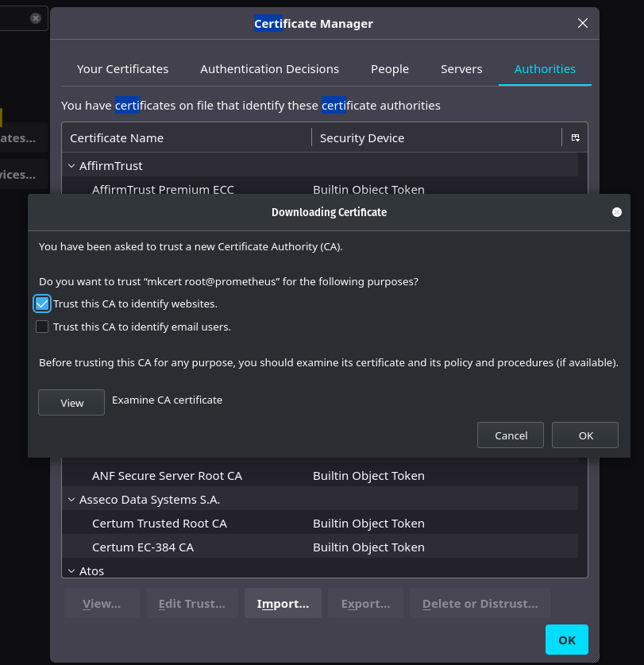Select the AffirmTrust Premium ECC row
644x665 pixels.
click(x=320, y=187)
